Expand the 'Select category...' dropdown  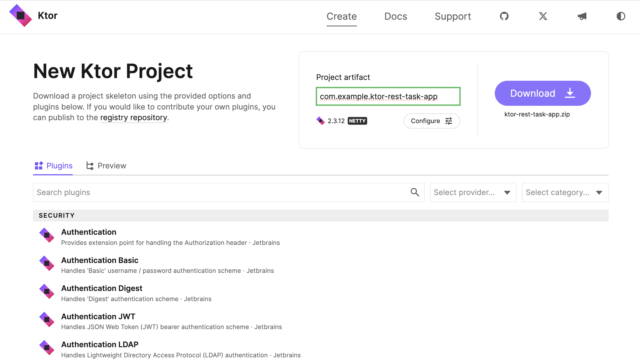click(565, 192)
